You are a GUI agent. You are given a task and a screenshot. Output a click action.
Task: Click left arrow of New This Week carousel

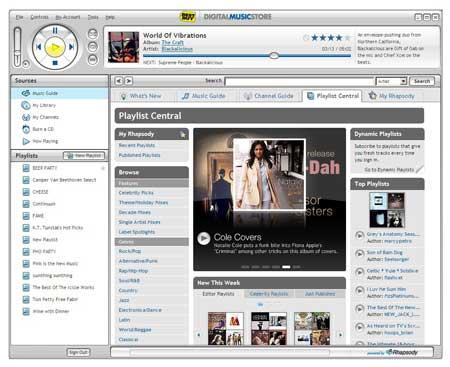199,334
